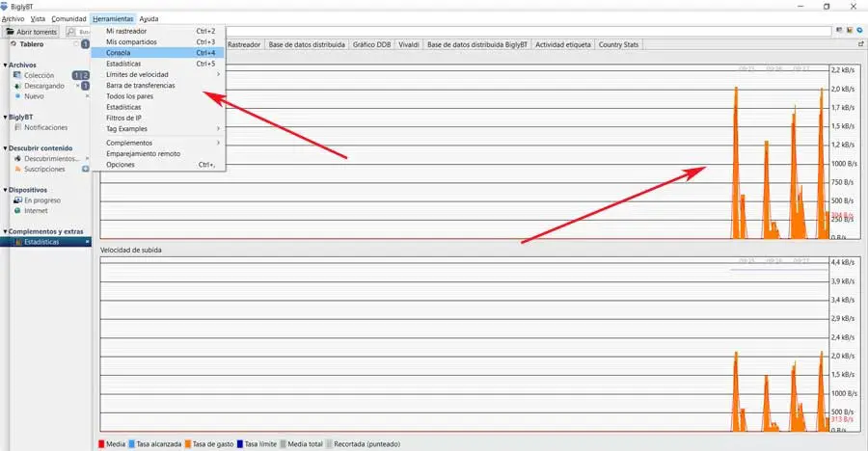Switch to the Vivaldi tab
The image size is (868, 451).
click(409, 45)
